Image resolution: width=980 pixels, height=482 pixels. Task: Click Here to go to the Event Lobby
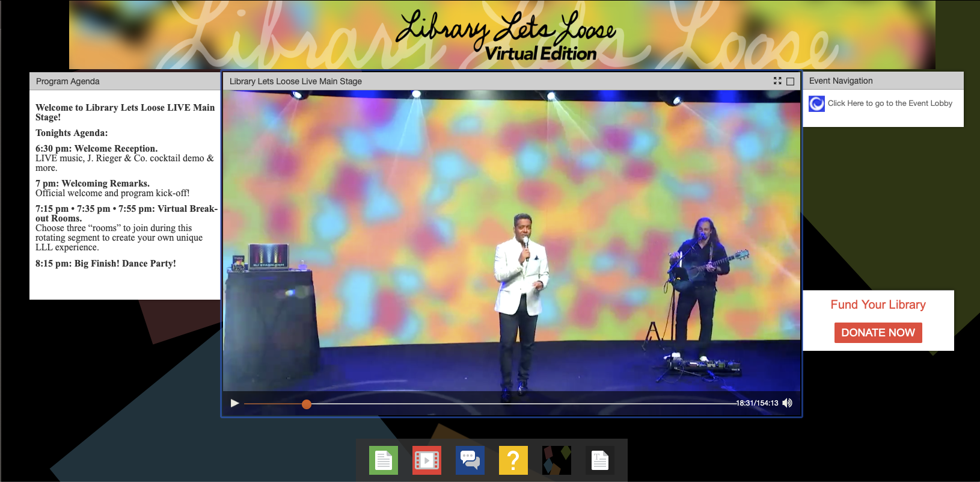click(x=890, y=104)
